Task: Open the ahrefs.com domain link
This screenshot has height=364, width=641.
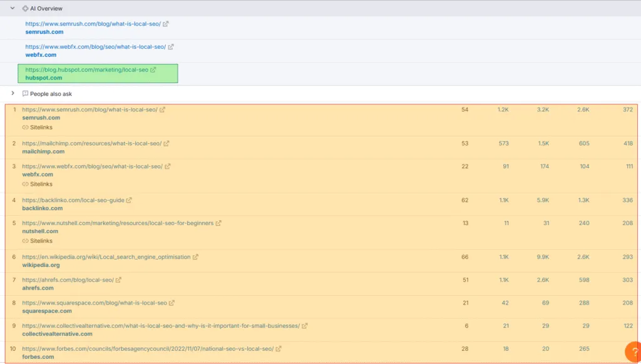Action: [x=38, y=288]
